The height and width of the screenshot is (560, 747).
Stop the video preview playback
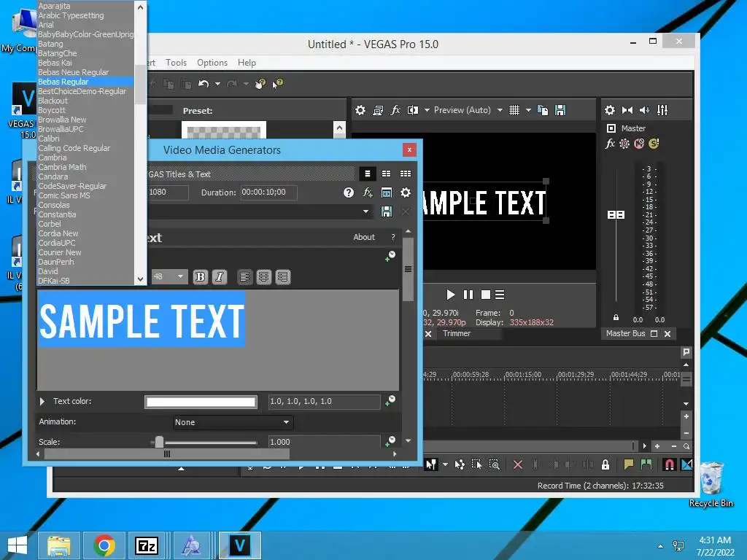point(485,295)
